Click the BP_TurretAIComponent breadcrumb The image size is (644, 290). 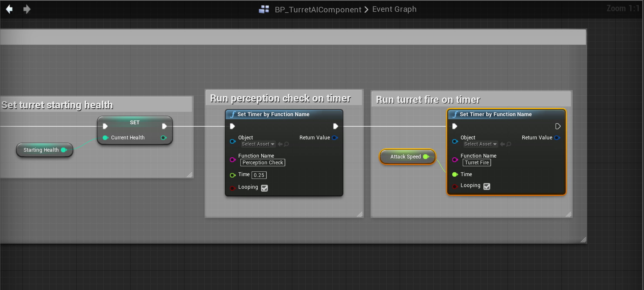point(318,10)
